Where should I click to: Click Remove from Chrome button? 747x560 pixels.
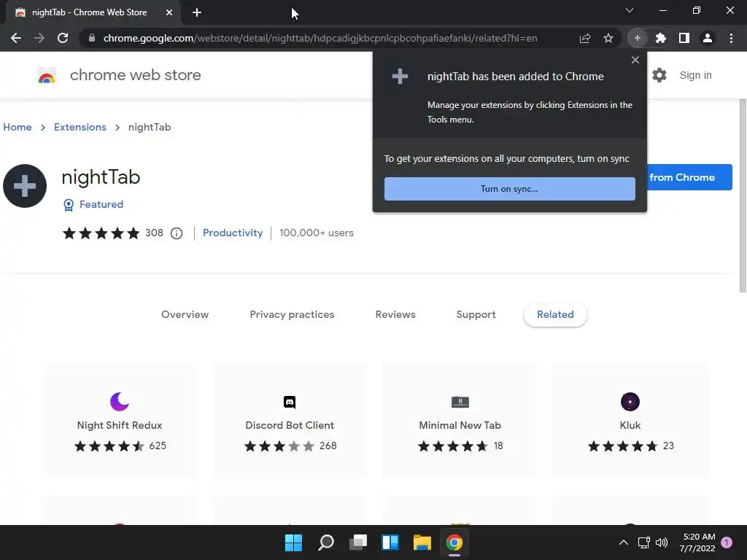(x=689, y=177)
